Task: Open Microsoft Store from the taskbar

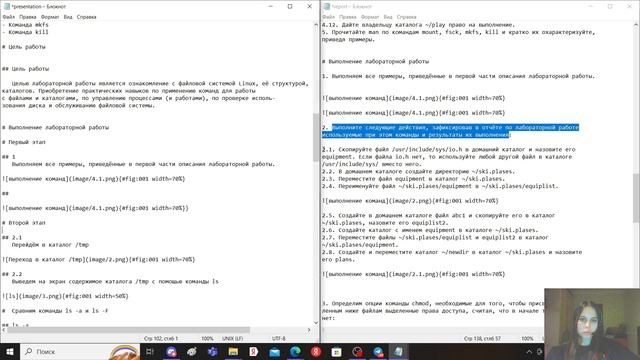Action: click(x=336, y=351)
